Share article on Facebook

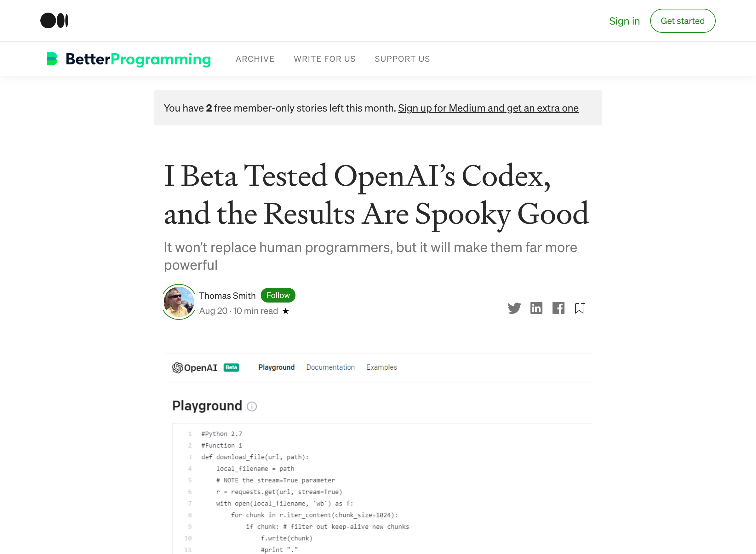coord(558,308)
